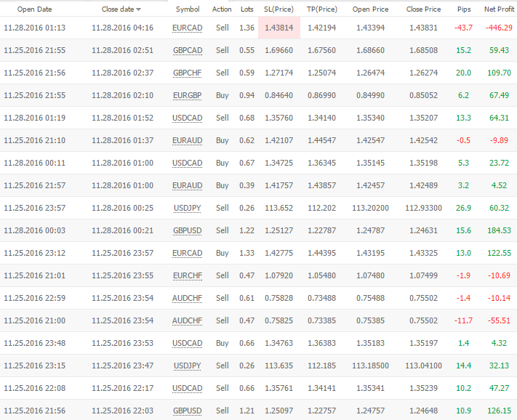This screenshot has height=420, width=517.
Task: Sort by the Net Profit header
Action: [x=499, y=9]
